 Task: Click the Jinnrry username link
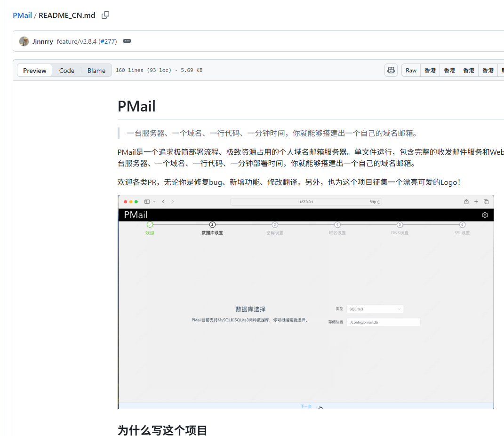[x=42, y=41]
